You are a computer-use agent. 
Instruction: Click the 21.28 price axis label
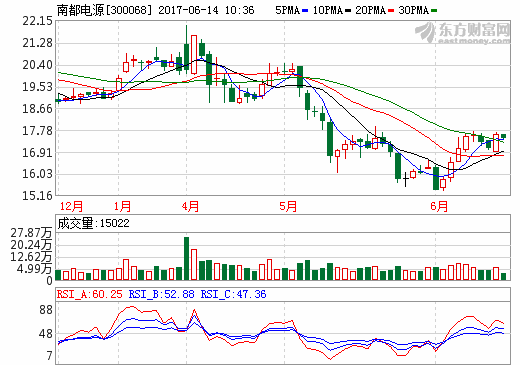(38, 43)
